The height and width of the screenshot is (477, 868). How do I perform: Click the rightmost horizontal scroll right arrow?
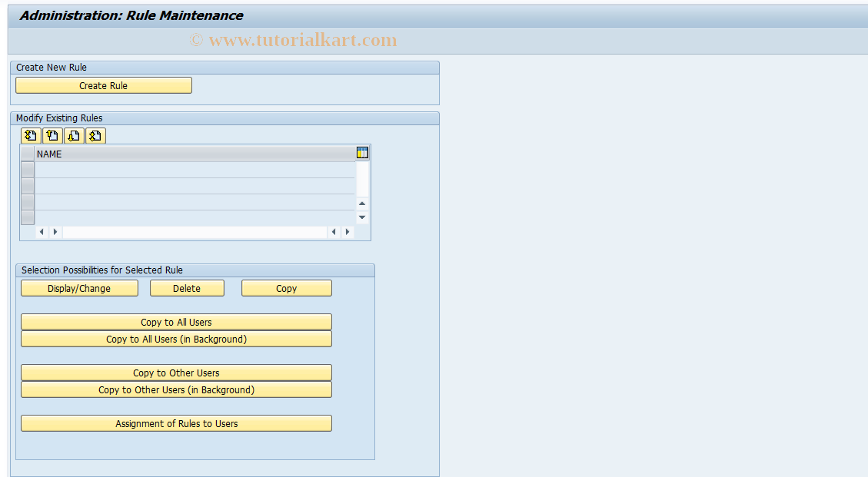click(x=347, y=232)
